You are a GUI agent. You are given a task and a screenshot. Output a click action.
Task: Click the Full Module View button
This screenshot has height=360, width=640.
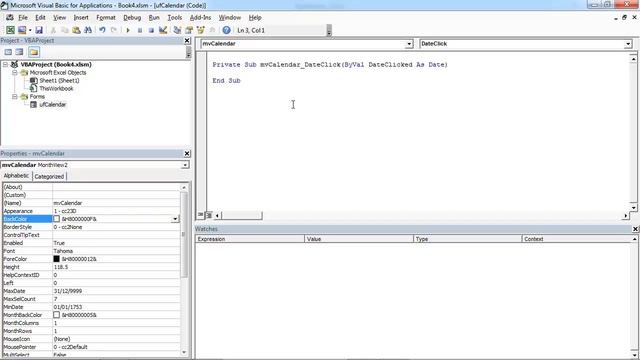tap(209, 215)
